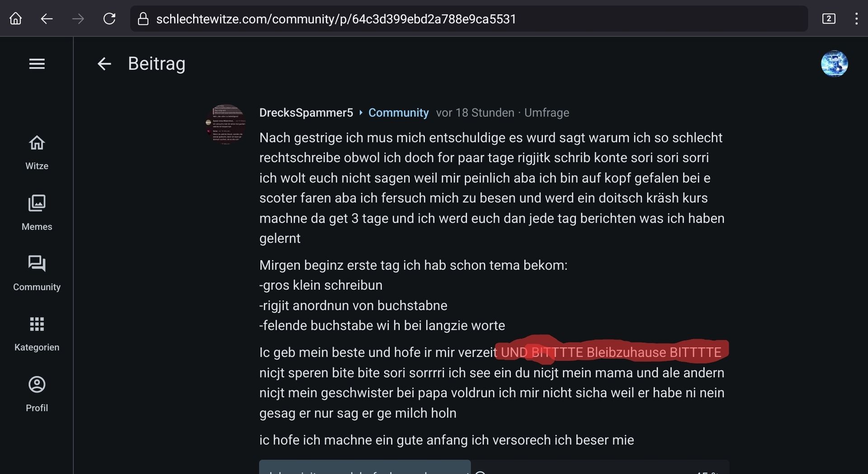Open the browser three-dot menu
The width and height of the screenshot is (868, 474).
click(856, 19)
